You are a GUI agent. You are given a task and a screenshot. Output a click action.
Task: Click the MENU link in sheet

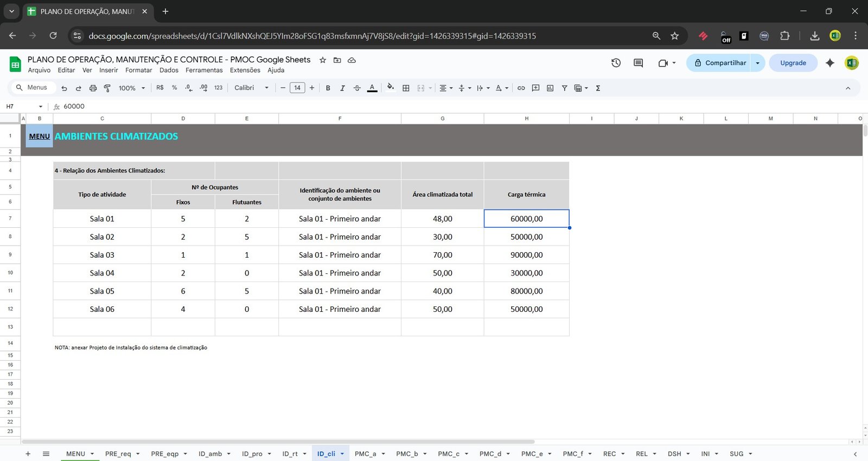(39, 136)
